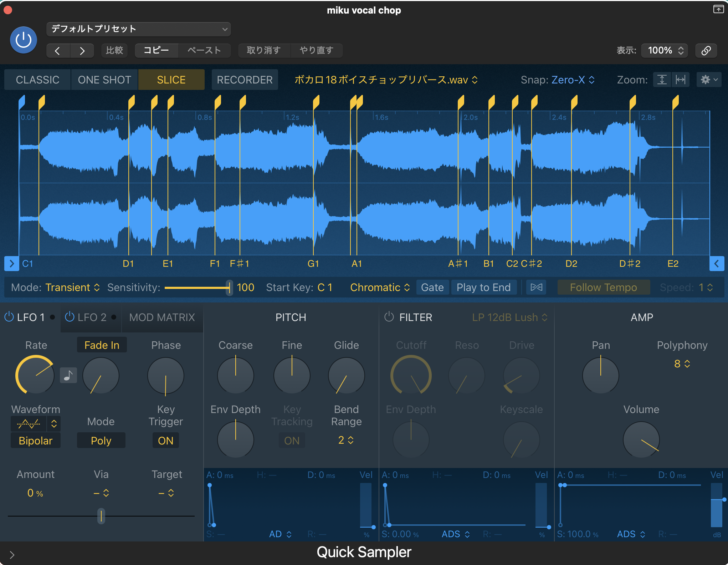Image resolution: width=728 pixels, height=565 pixels.
Task: Select the slice marker above E2
Action: coord(675,103)
